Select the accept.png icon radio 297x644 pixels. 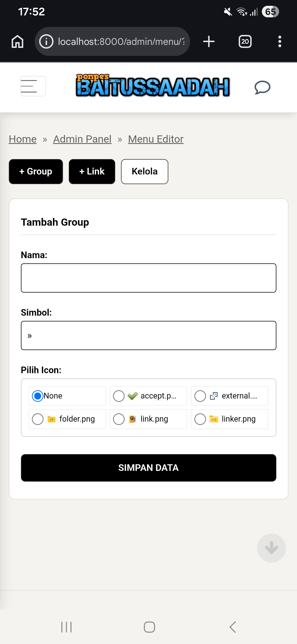pyautogui.click(x=119, y=396)
